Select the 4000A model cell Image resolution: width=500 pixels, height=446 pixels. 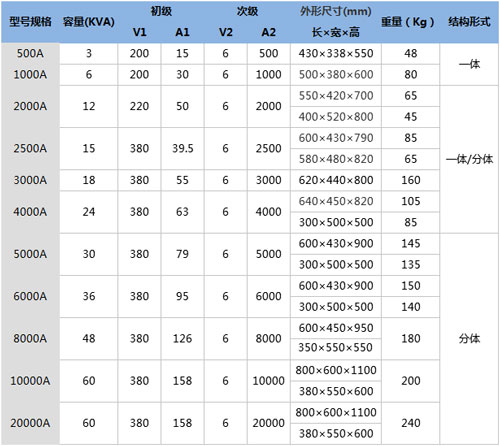pos(30,212)
